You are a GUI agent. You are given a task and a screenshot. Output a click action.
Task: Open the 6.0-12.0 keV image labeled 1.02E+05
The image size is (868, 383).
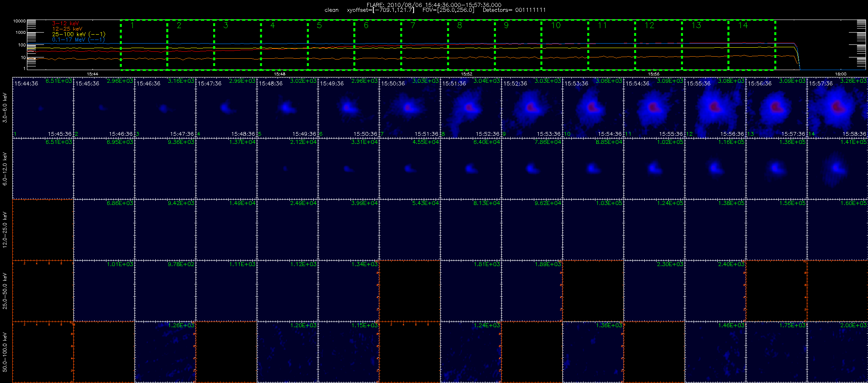(654, 169)
